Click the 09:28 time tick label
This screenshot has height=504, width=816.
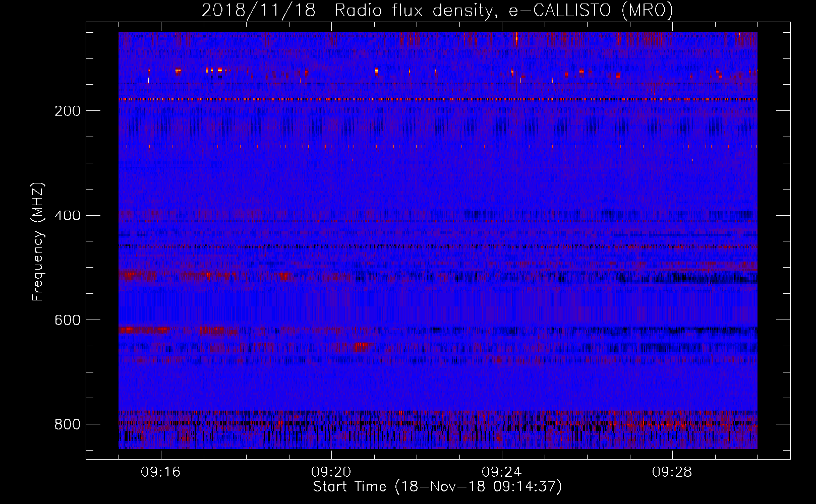tap(672, 472)
